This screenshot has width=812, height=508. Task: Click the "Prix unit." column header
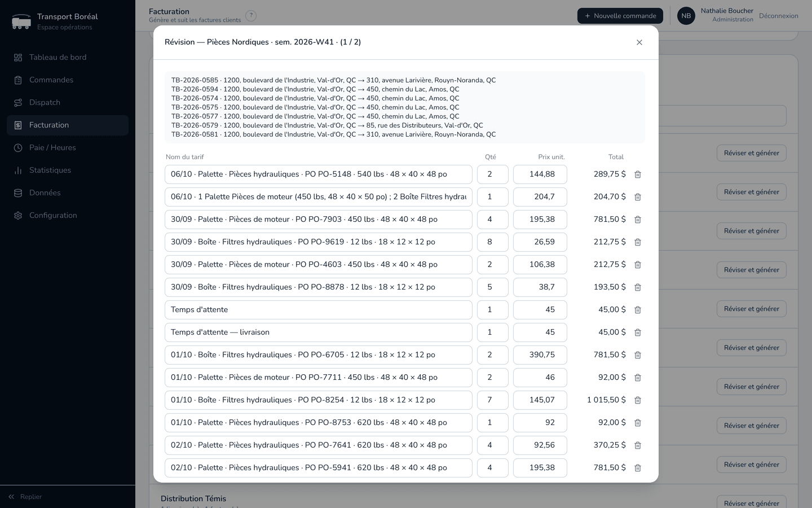551,157
